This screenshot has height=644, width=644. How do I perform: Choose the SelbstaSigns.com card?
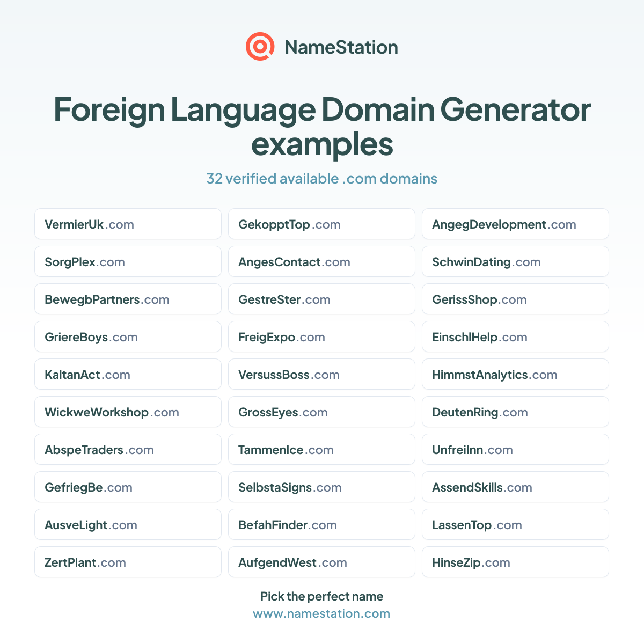(x=322, y=487)
